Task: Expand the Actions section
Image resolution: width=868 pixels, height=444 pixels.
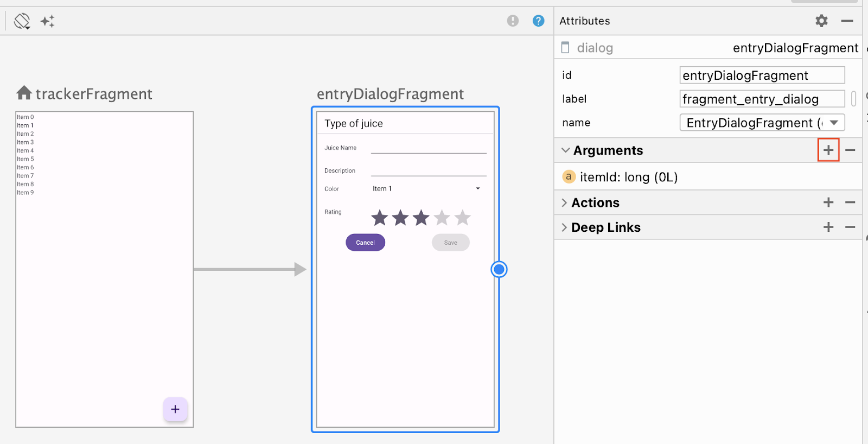Action: point(564,202)
